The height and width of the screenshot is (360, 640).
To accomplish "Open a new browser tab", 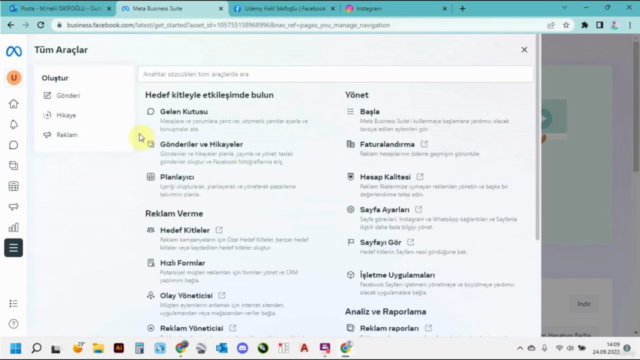I will pyautogui.click(x=462, y=9).
